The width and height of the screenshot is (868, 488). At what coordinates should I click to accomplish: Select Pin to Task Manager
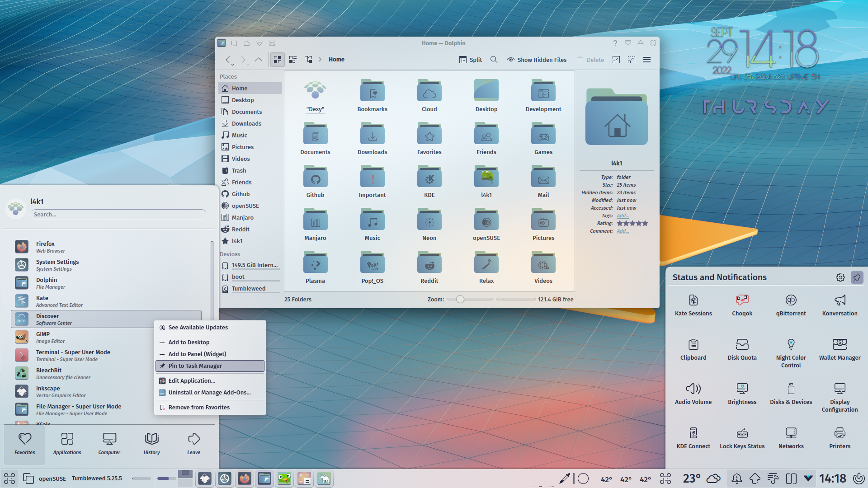point(210,366)
